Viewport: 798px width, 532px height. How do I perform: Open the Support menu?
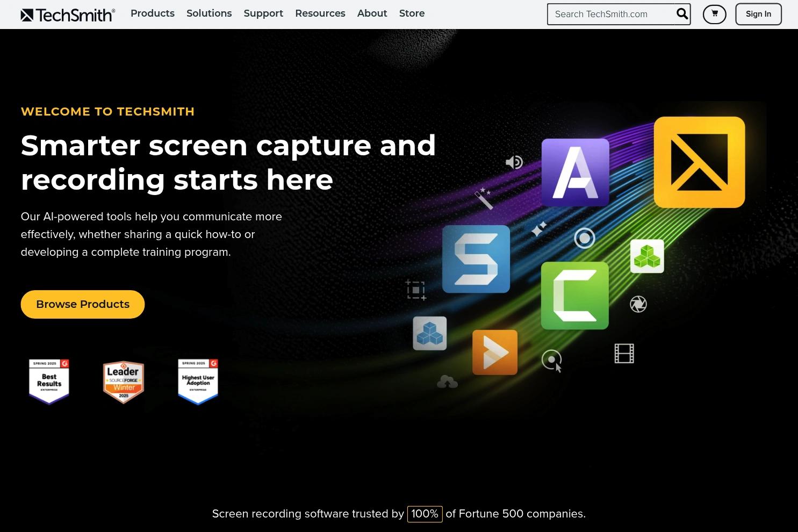coord(263,13)
